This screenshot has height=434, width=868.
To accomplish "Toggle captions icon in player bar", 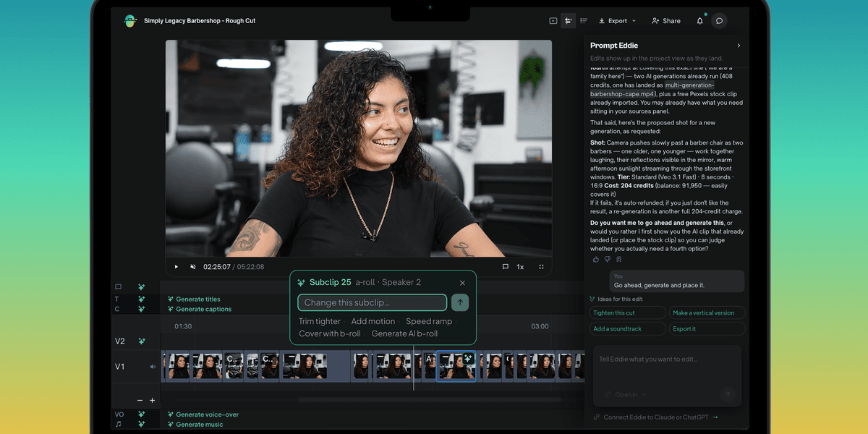I will (x=506, y=267).
